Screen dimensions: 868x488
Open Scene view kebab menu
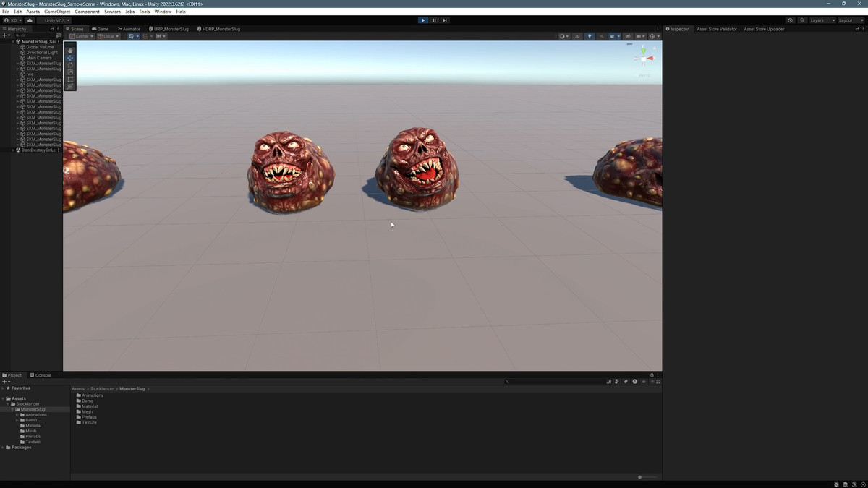coord(658,29)
